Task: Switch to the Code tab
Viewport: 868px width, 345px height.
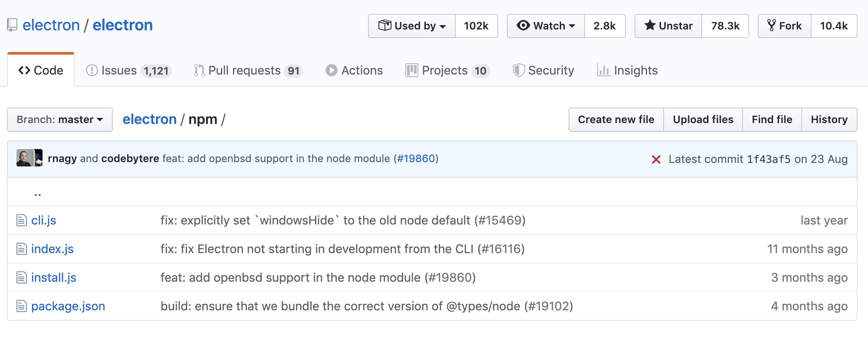Action: tap(41, 70)
